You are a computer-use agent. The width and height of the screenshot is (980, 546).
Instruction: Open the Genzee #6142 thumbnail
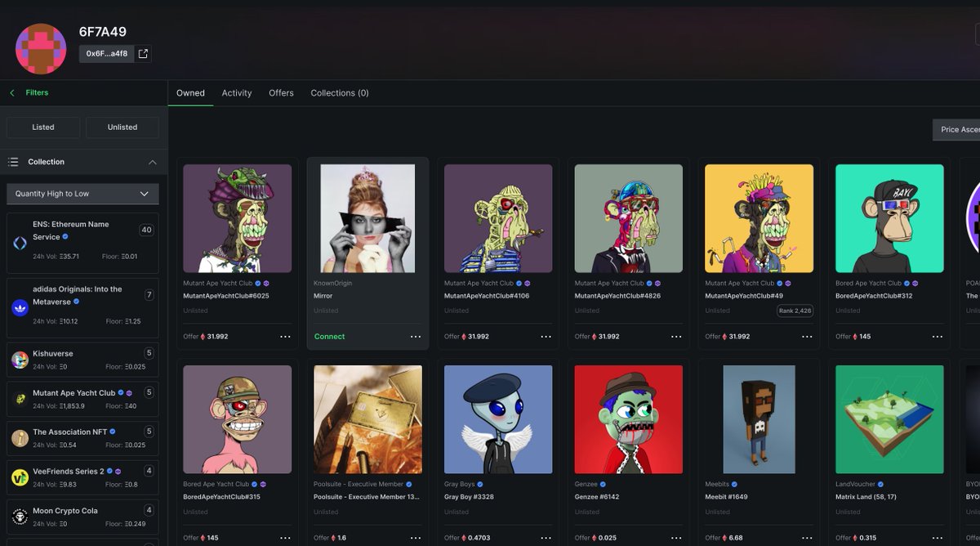point(629,419)
